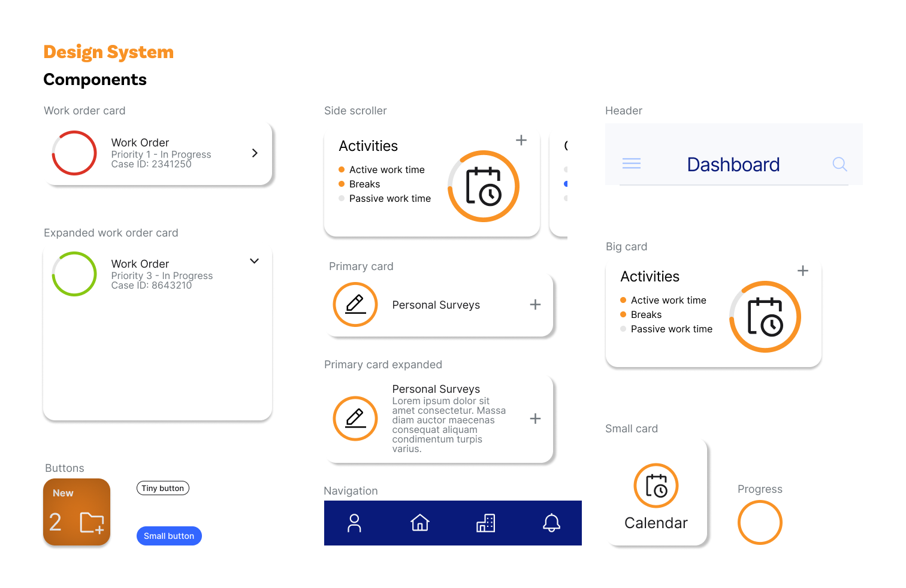Viewport: 906px width, 588px height.
Task: Expand the Priority 1 work order chevron
Action: (x=255, y=153)
